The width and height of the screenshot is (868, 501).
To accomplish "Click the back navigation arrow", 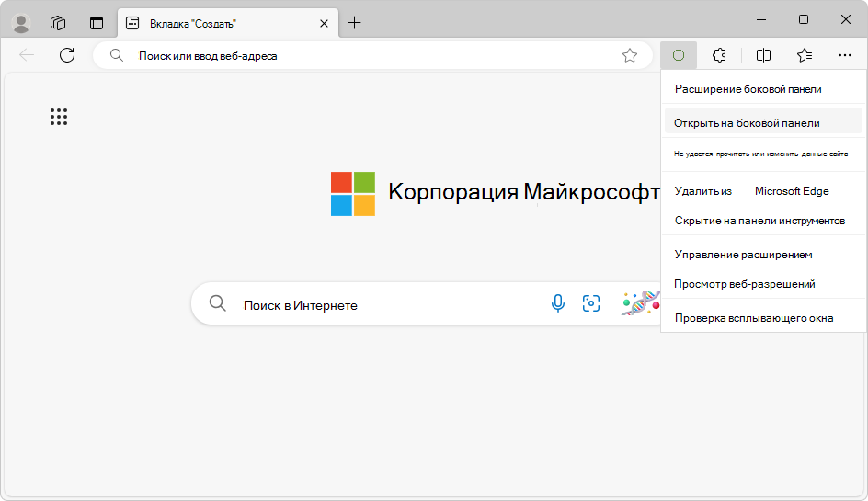I will 27,55.
